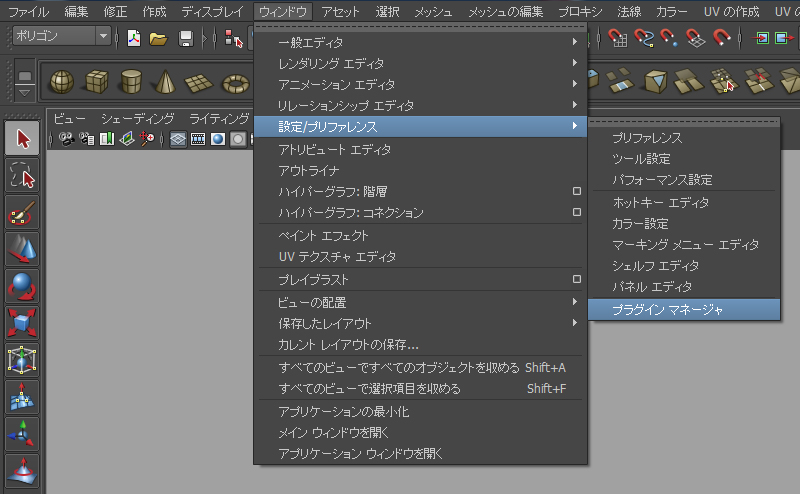Activate the Move tool
800x494 pixels.
click(22, 249)
